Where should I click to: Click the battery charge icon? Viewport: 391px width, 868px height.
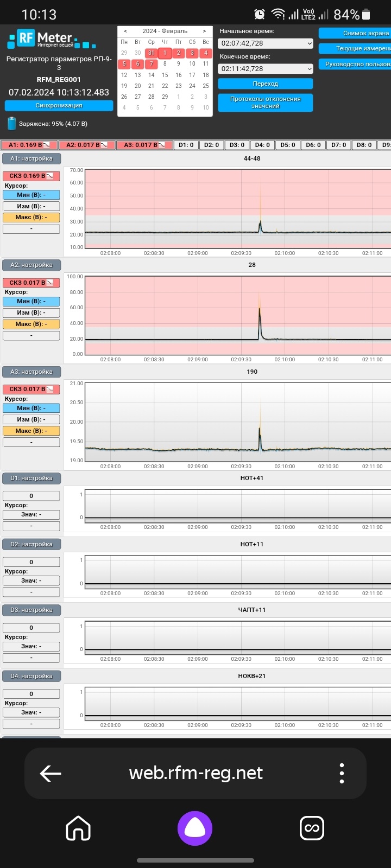(x=12, y=124)
